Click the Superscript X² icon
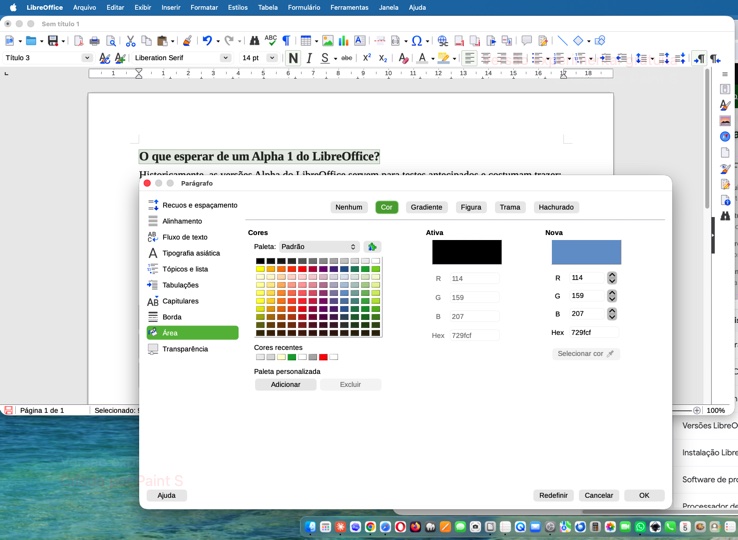 [367, 58]
